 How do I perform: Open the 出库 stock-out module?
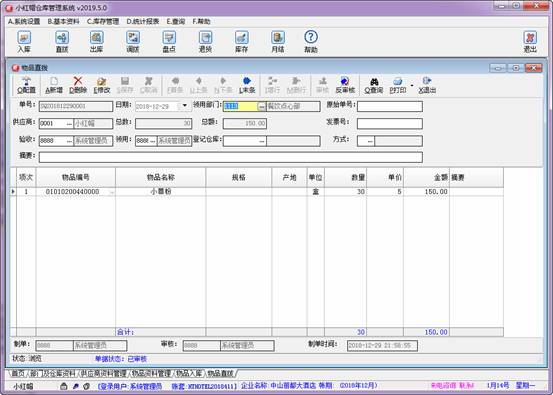point(96,42)
